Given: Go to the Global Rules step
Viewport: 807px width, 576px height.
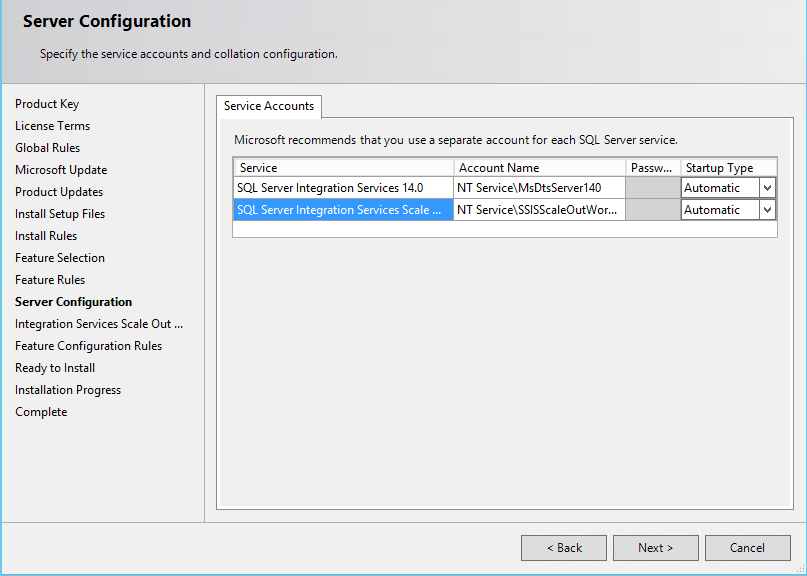Looking at the screenshot, I should (47, 147).
